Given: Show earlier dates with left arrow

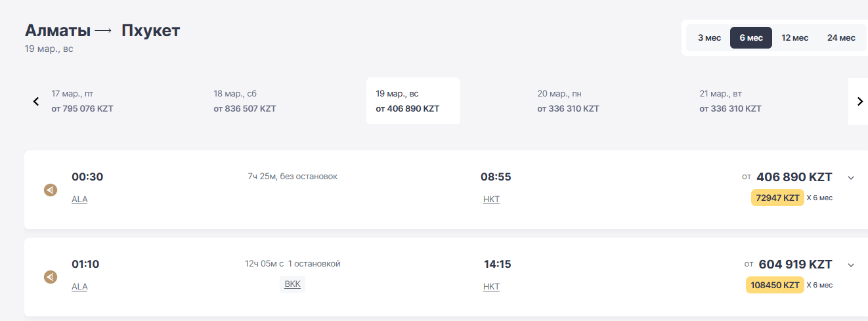Looking at the screenshot, I should pyautogui.click(x=36, y=101).
